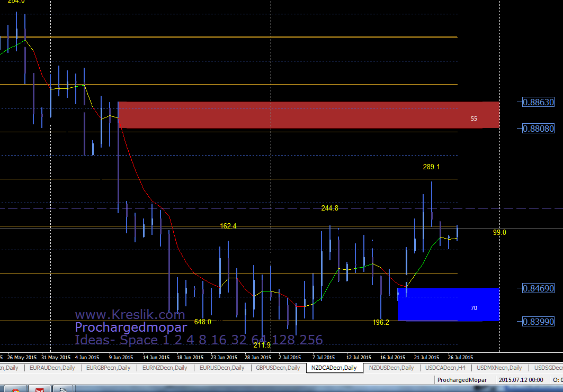Image resolution: width=563 pixels, height=392 pixels.
Task: Click the 0.88630 price level label
Action: pos(538,102)
